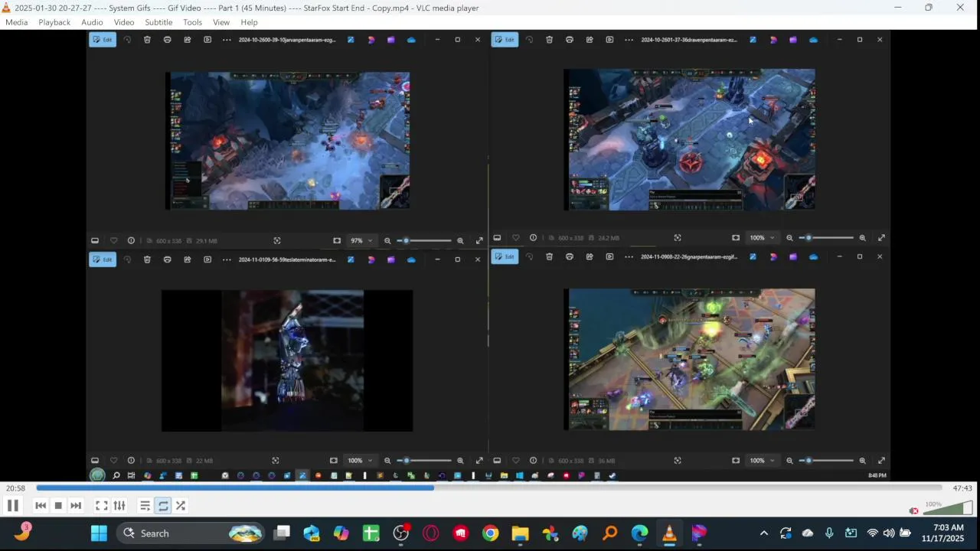Toggle remaining time on 47:43 label
980x551 pixels.
tap(962, 488)
